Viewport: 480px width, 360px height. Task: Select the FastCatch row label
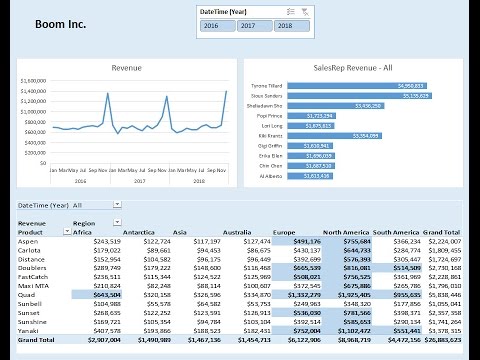pos(33,277)
